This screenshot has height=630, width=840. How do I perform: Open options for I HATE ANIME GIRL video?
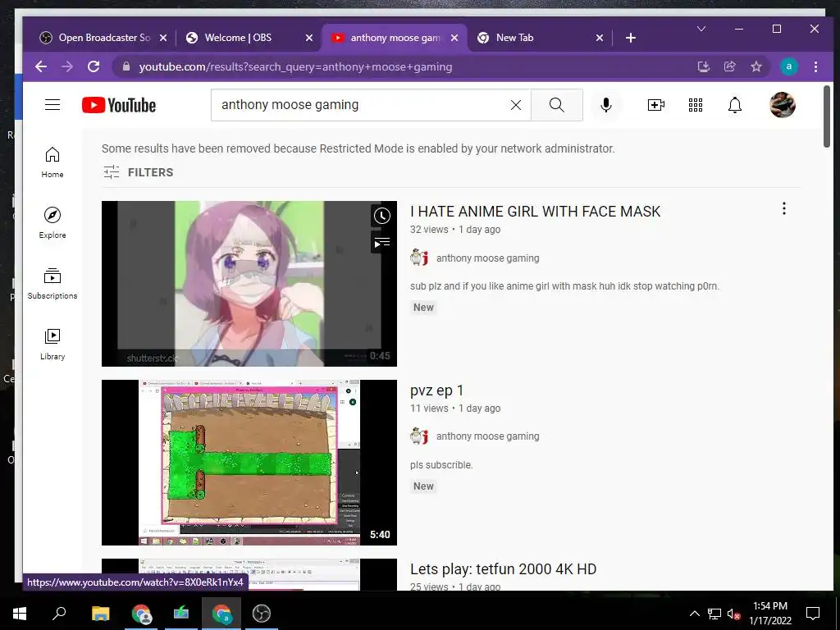coord(783,208)
